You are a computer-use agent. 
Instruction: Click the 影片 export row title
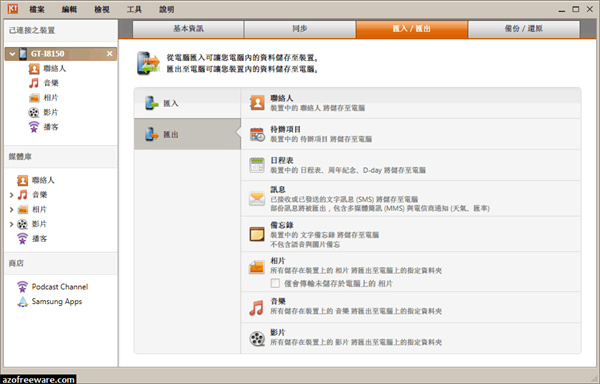[x=278, y=332]
